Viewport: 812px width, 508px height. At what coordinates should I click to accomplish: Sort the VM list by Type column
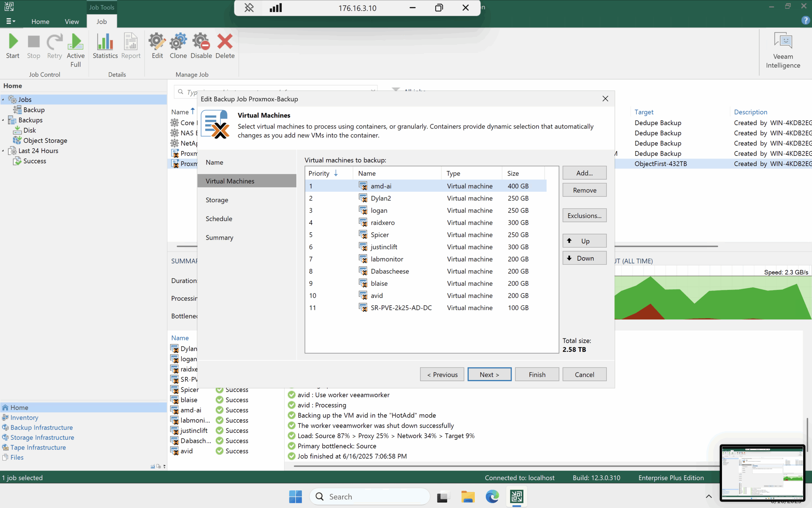[472, 173]
